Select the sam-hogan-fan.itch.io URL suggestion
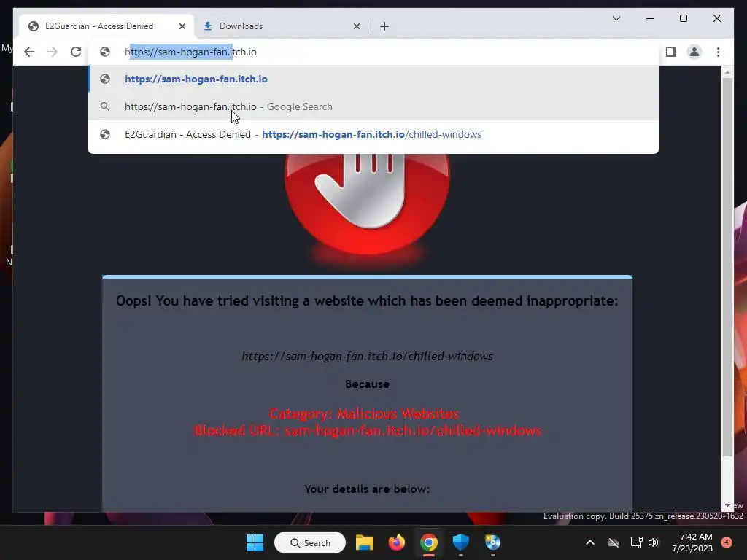 pyautogui.click(x=373, y=79)
